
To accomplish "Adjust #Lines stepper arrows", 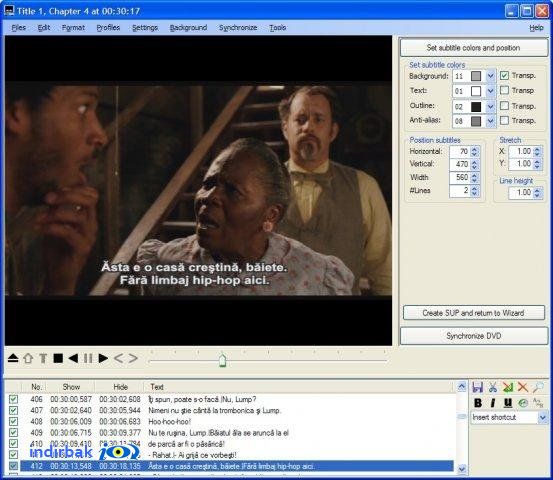I will click(474, 191).
